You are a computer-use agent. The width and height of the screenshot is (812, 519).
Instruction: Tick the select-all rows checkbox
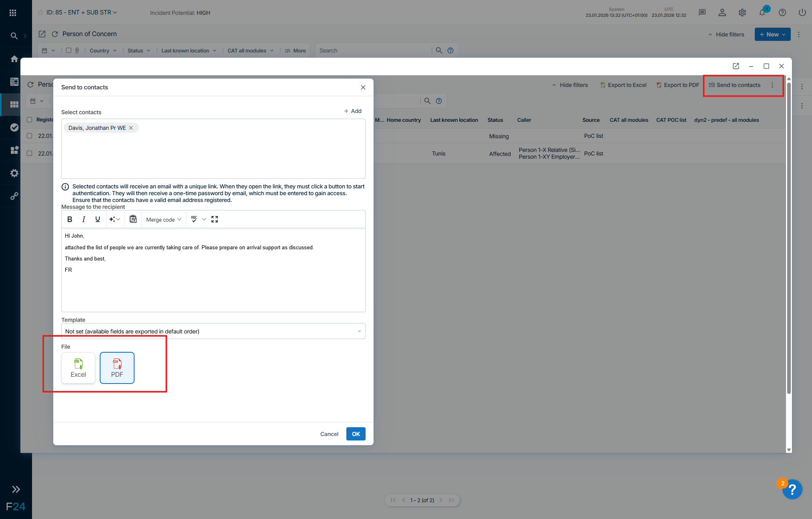point(29,120)
